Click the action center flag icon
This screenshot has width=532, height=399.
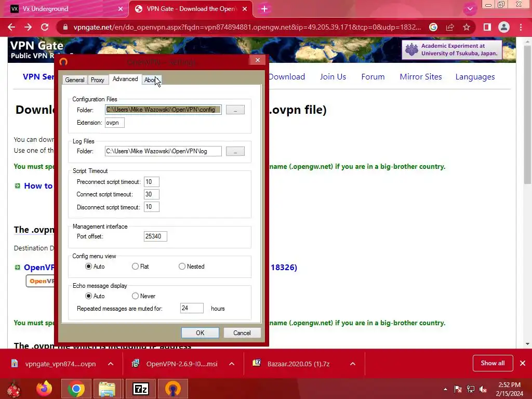click(458, 389)
